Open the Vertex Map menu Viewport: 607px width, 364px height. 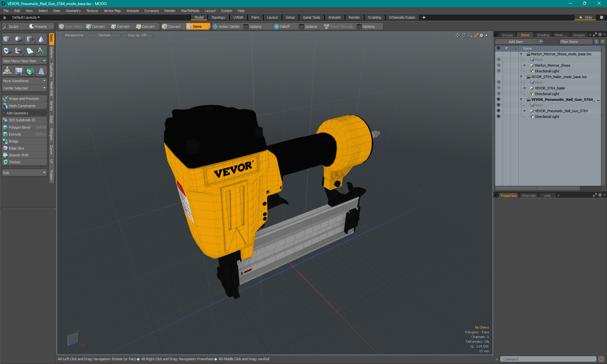click(x=112, y=11)
